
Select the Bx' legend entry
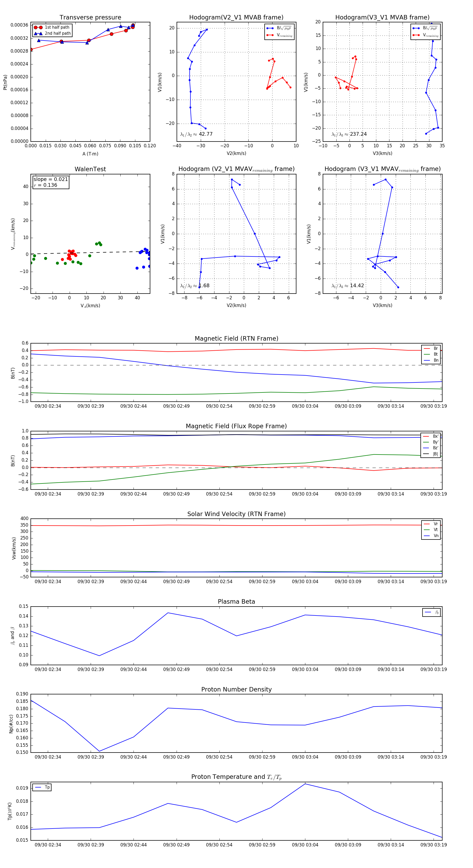(431, 436)
